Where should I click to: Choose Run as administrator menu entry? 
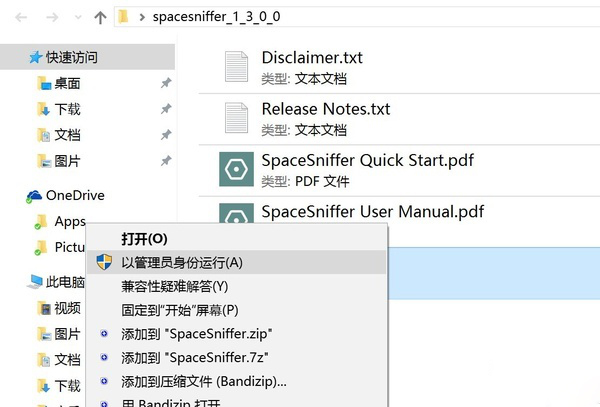pyautogui.click(x=181, y=262)
